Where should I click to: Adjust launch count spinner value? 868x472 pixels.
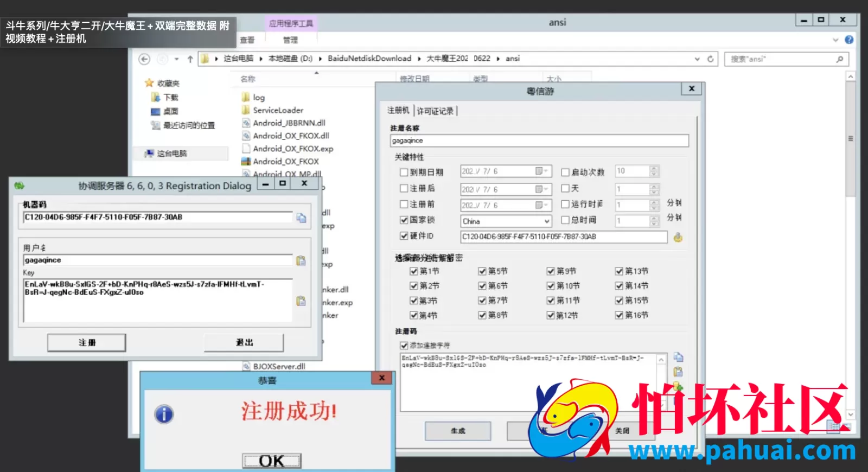(x=654, y=171)
